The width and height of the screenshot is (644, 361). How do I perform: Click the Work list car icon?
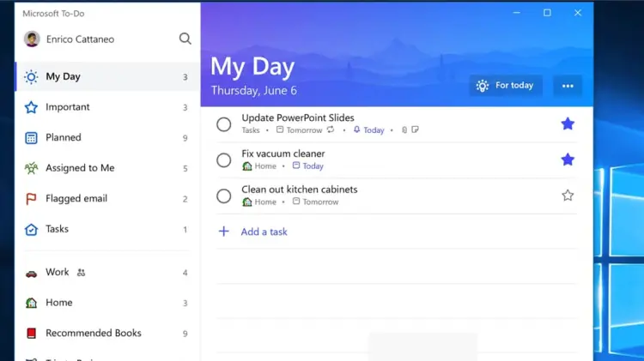[x=31, y=273]
